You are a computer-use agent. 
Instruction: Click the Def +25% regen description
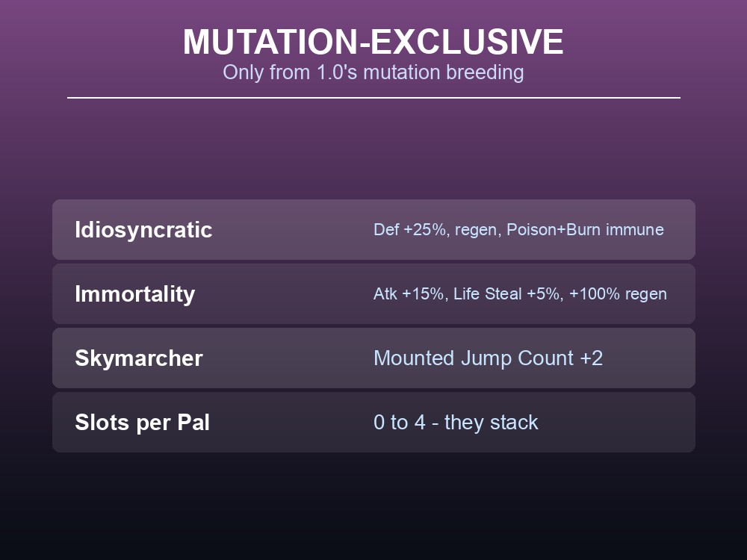tap(518, 229)
